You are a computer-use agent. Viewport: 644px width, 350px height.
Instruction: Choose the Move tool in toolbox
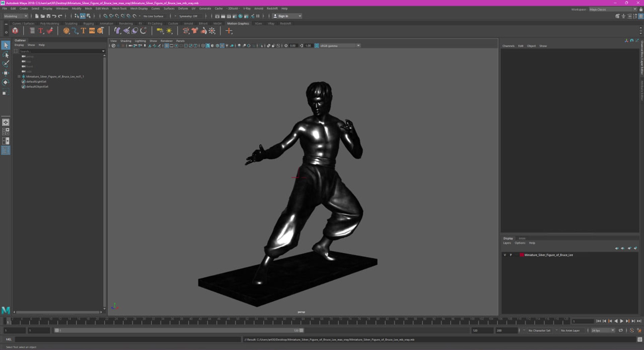(x=6, y=73)
